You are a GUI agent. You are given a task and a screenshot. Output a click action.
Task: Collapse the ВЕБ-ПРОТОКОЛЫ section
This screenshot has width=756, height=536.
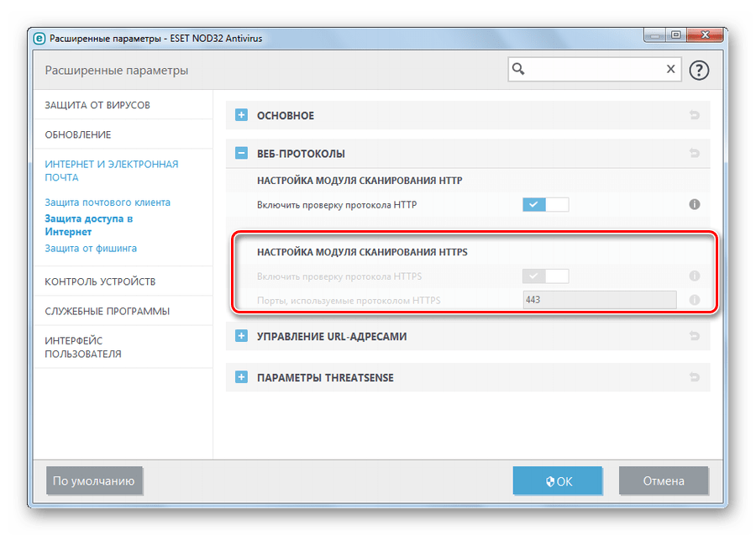point(242,153)
